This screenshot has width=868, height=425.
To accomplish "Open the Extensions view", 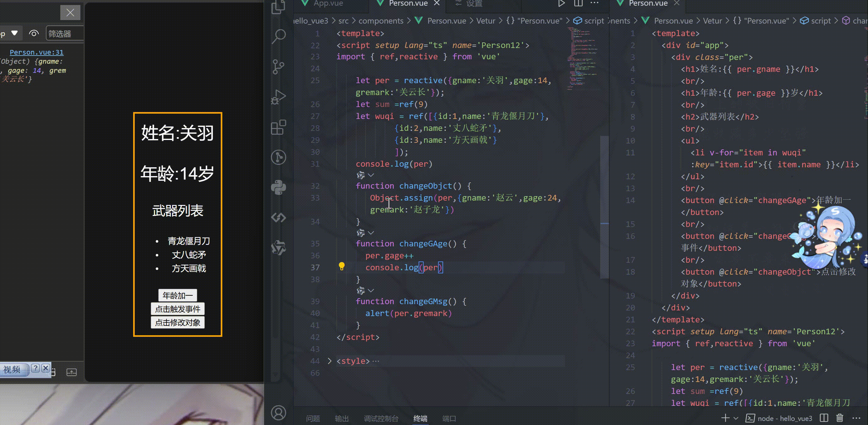I will 279,127.
